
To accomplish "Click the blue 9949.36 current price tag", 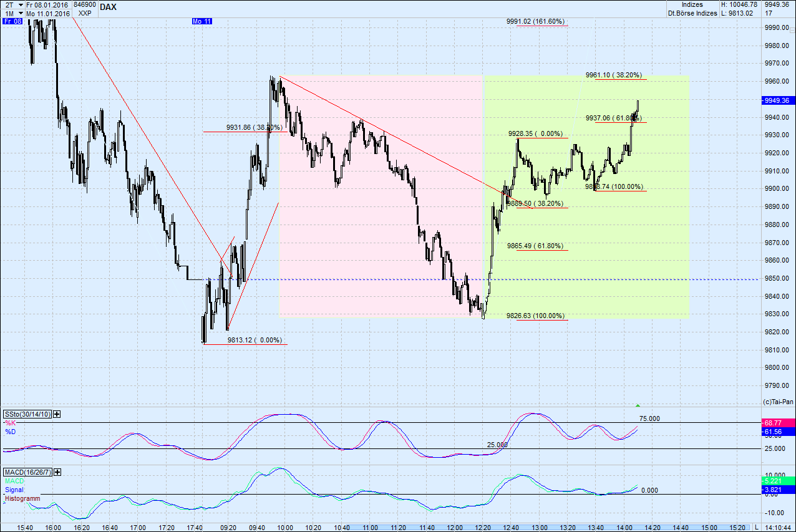I will point(779,100).
